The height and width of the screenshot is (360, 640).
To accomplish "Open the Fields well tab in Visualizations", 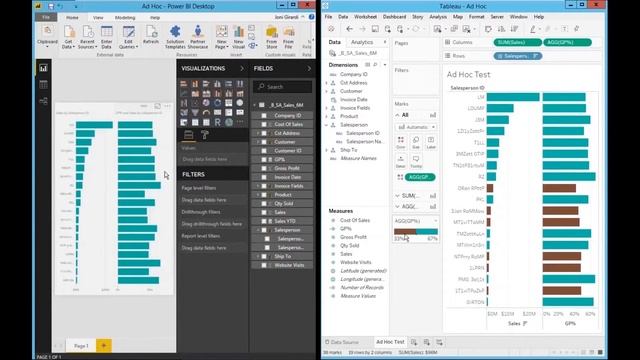I will (x=188, y=135).
